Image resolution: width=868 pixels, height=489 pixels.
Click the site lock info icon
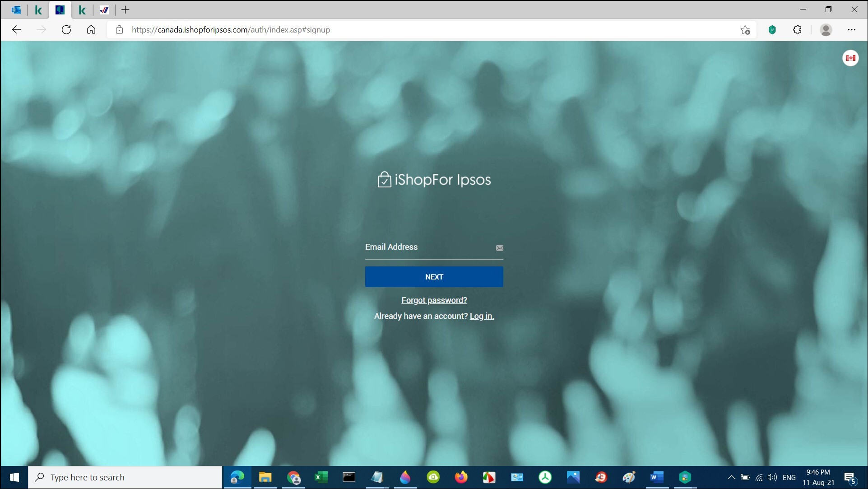(119, 30)
